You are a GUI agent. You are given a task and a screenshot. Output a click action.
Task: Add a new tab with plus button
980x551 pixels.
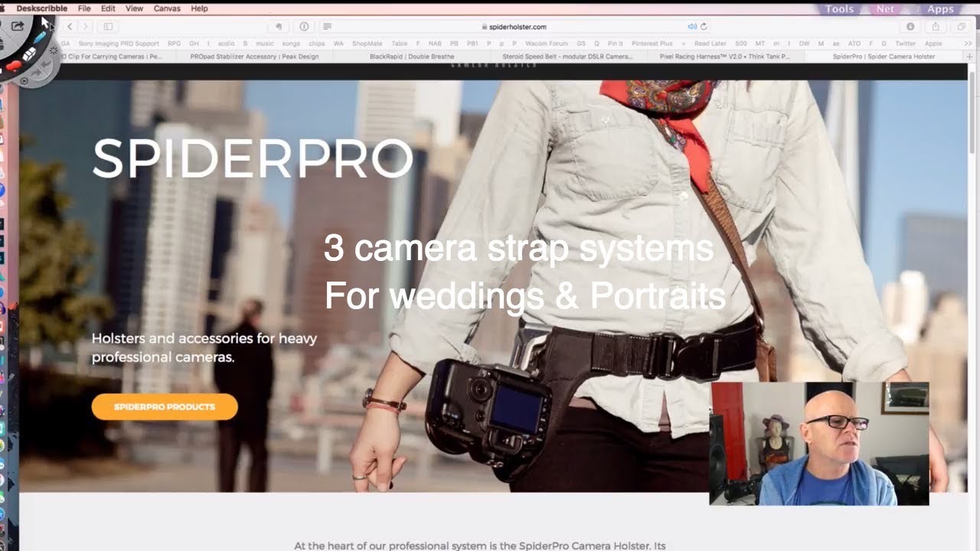coord(969,57)
